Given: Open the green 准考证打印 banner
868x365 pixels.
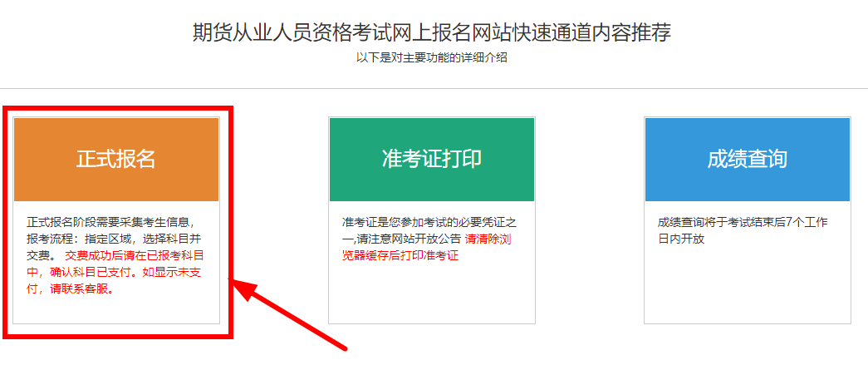Looking at the screenshot, I should [x=432, y=160].
